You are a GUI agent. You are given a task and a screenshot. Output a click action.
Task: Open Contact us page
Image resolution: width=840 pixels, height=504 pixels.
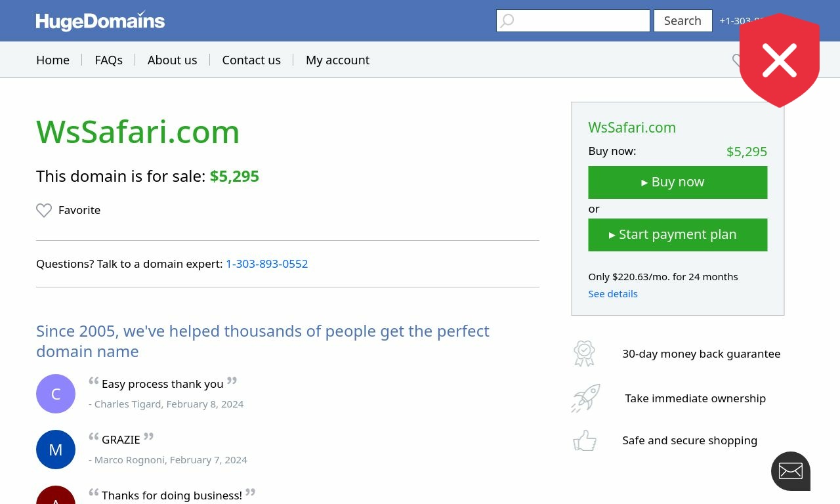click(251, 60)
